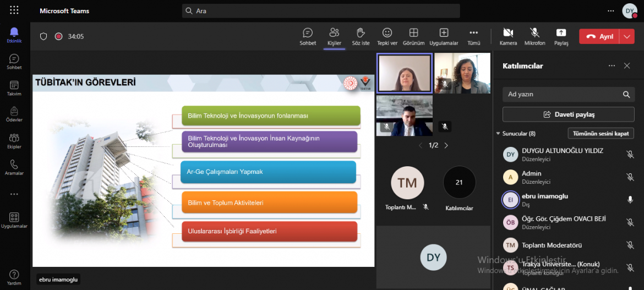Click slide item Uluslararası İşbirliği Faaliyetleri
The height and width of the screenshot is (290, 644).
269,231
